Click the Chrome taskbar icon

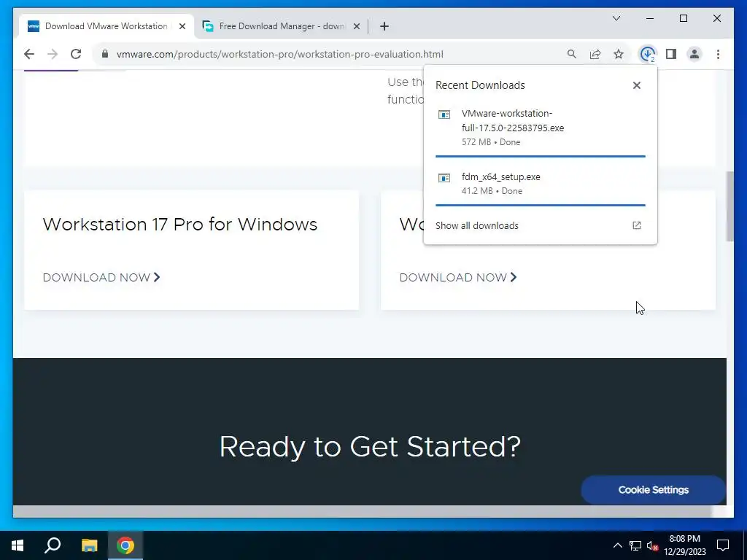tap(125, 545)
